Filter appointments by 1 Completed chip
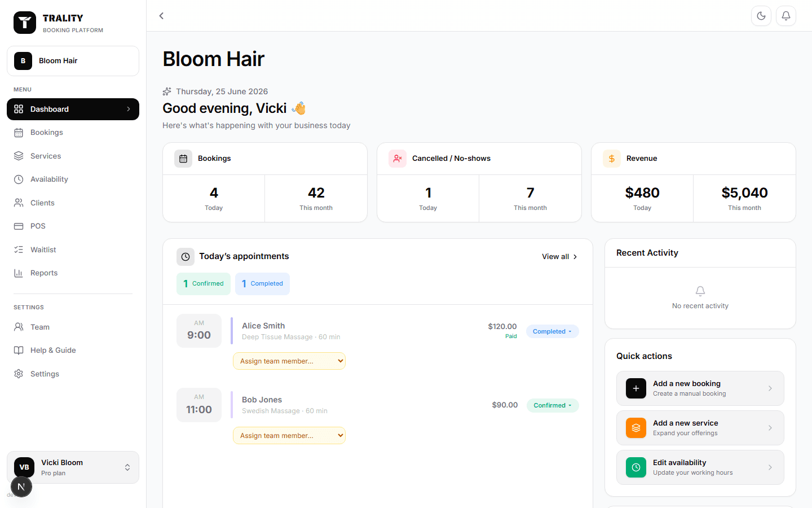The width and height of the screenshot is (812, 508). click(262, 284)
